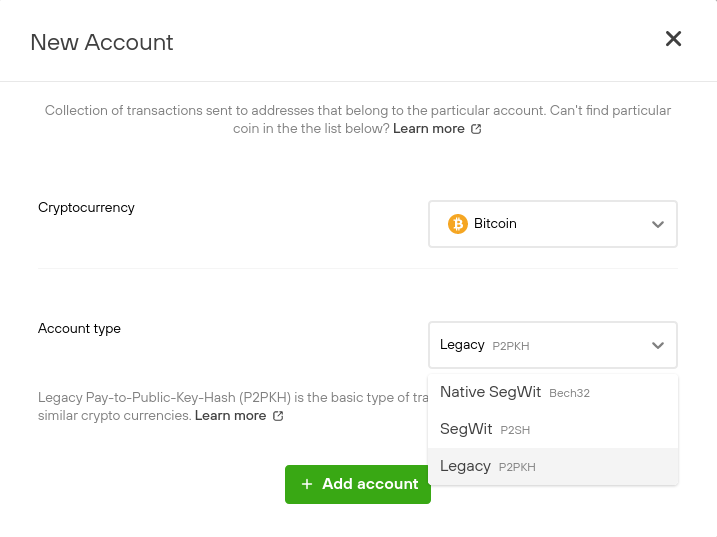The image size is (717, 537).
Task: Click the New Account heading
Action: click(102, 42)
